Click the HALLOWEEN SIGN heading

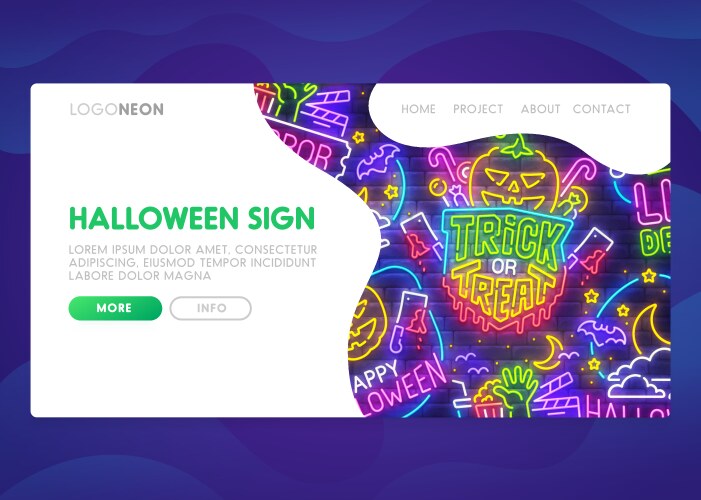coord(192,218)
